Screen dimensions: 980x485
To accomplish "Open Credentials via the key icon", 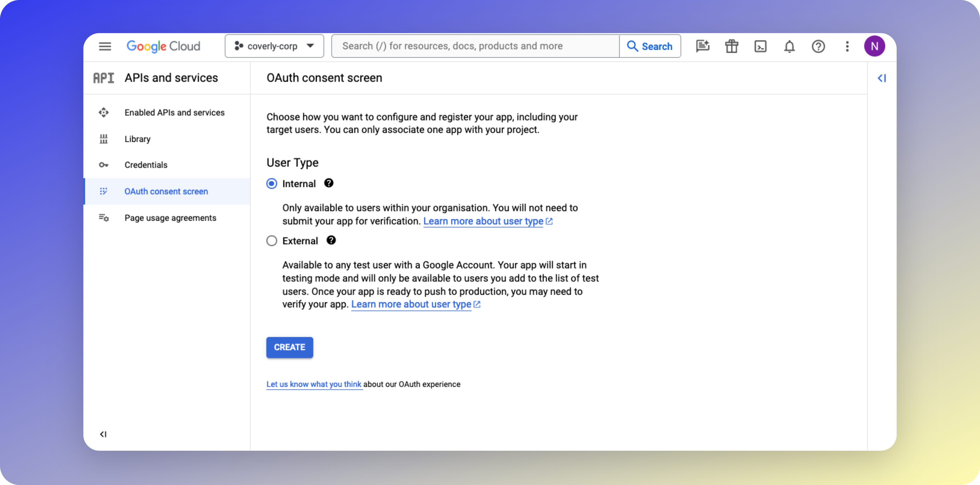I will click(103, 165).
